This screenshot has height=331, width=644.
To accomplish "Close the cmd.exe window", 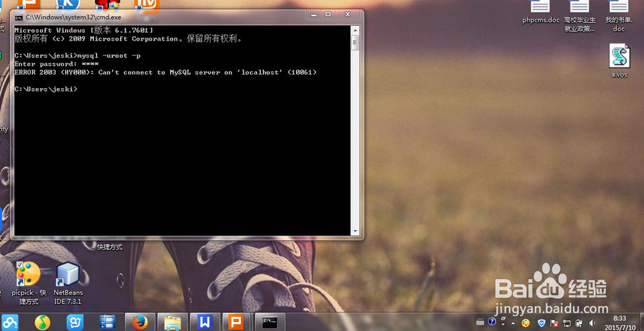I will 348,14.
